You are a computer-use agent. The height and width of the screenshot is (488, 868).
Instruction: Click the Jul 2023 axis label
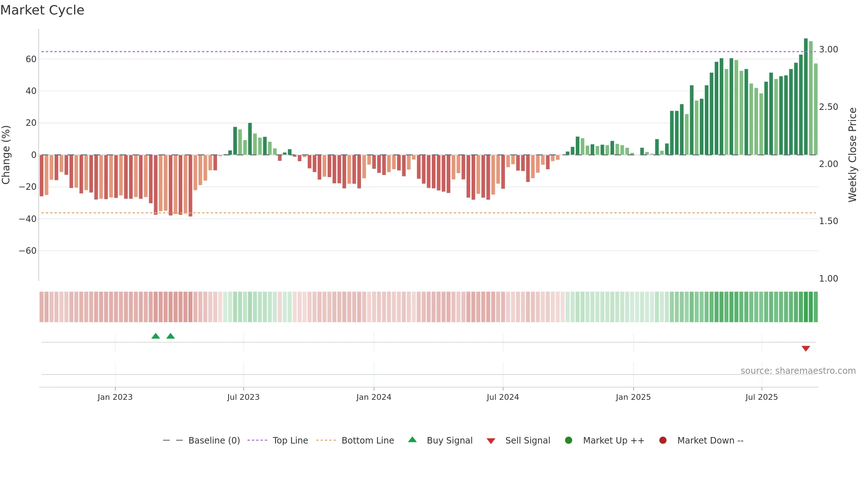[x=243, y=397]
